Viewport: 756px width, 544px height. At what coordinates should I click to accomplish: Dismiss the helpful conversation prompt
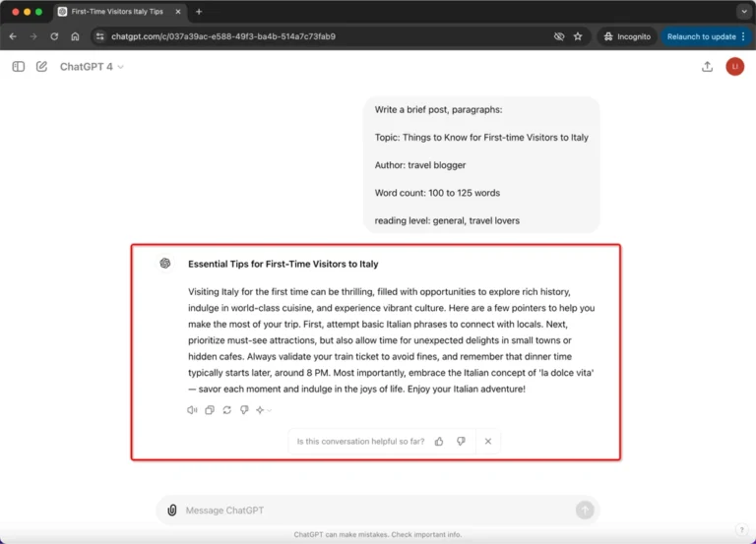(x=488, y=442)
